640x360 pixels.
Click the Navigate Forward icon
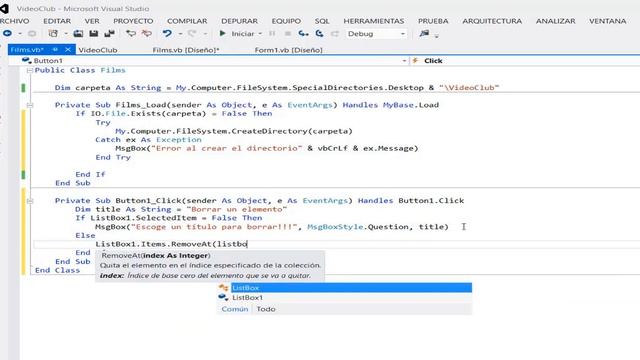[x=32, y=33]
